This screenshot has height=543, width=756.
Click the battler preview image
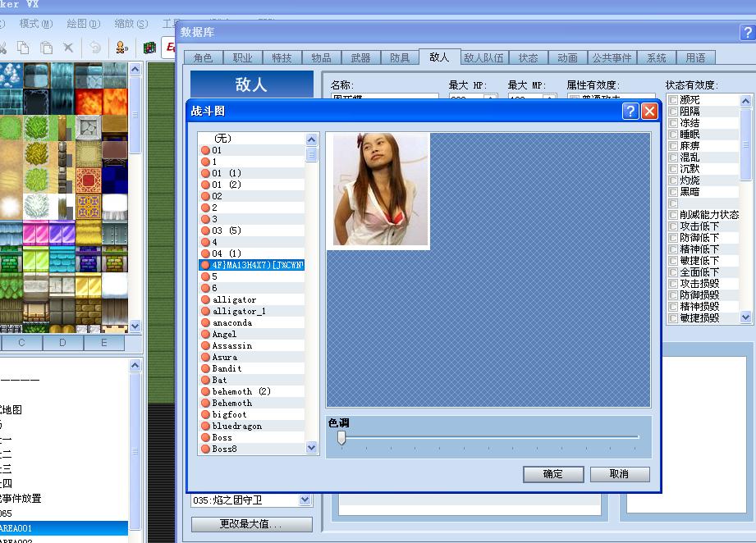point(380,191)
